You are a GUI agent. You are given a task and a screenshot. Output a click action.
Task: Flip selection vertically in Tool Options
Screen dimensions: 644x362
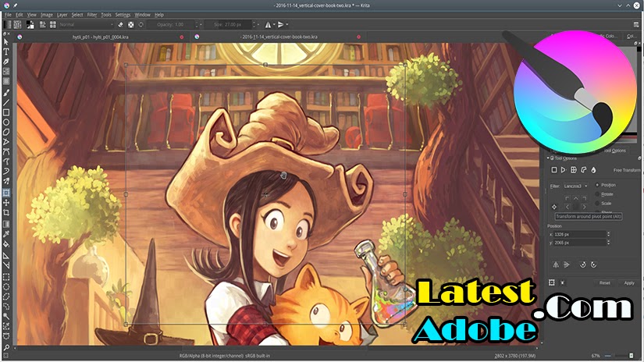pyautogui.click(x=567, y=264)
